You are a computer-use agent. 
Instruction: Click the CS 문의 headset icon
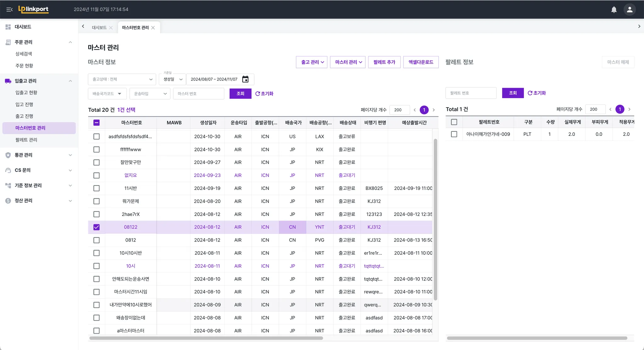(x=8, y=170)
